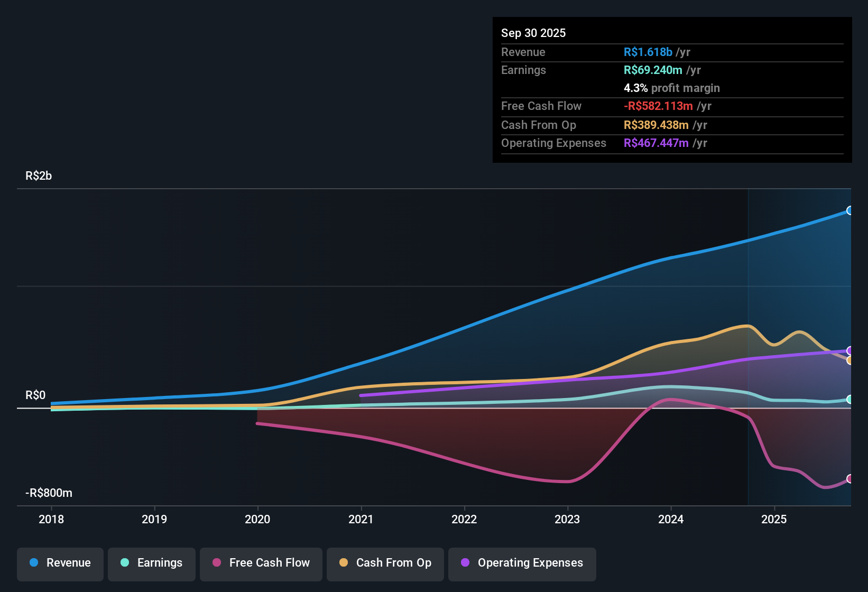Click the -R$582.113m Free Cash Flow value
Viewport: 868px width, 592px height.
coord(658,106)
